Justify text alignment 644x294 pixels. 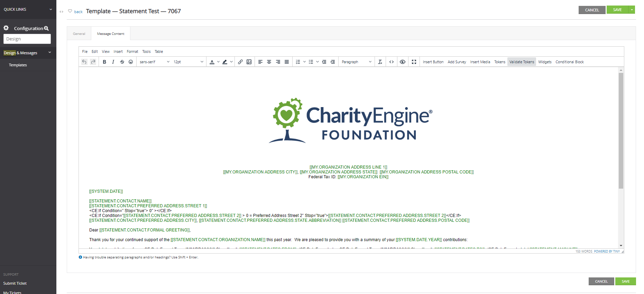click(x=287, y=62)
